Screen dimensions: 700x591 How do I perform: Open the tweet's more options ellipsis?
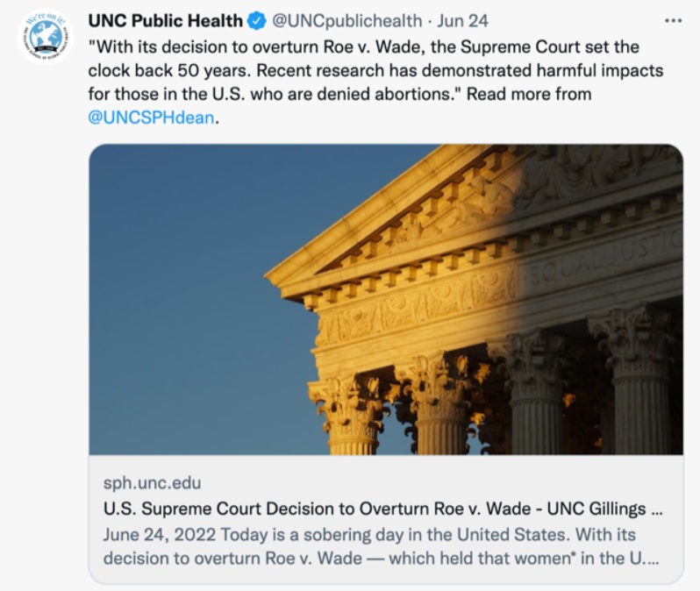coord(673,19)
